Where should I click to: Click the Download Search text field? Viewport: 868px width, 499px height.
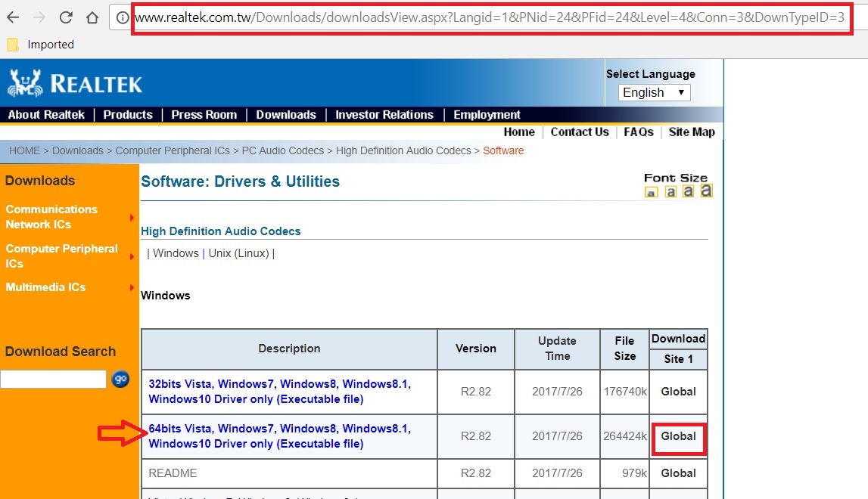[x=53, y=379]
